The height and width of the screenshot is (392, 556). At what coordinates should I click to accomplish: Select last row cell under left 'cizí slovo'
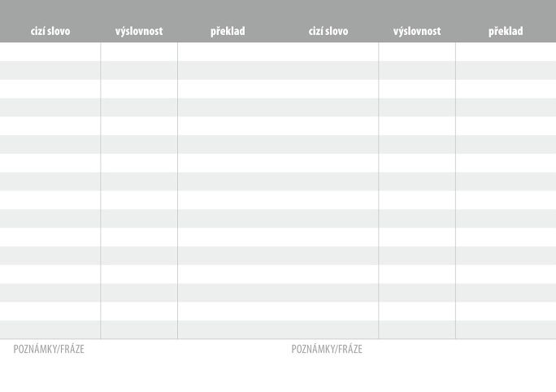click(x=50, y=329)
